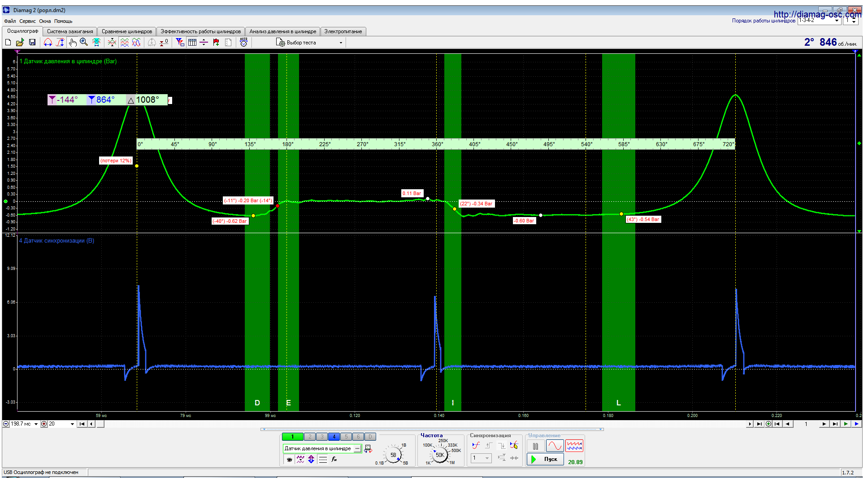The height and width of the screenshot is (478, 868).
Task: Click the purple waveform filter icon
Action: click(300, 459)
